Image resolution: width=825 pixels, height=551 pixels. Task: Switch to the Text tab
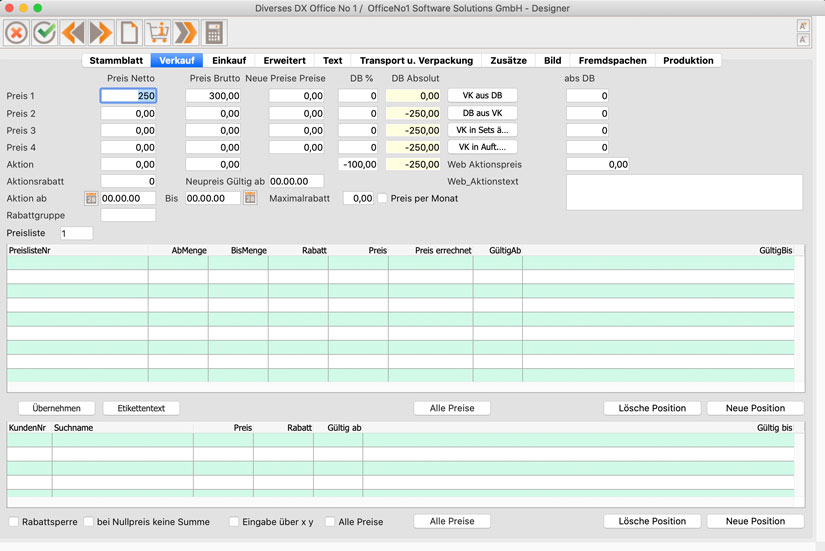[x=333, y=61]
